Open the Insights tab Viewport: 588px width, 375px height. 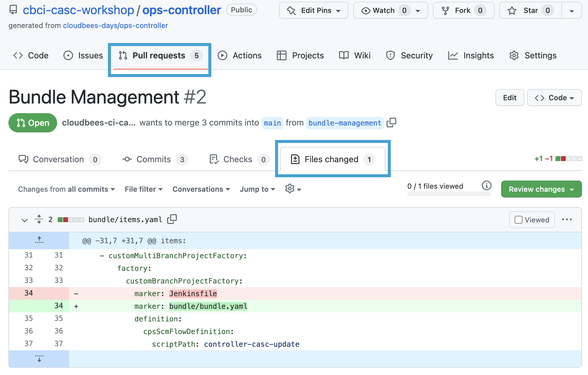point(471,55)
